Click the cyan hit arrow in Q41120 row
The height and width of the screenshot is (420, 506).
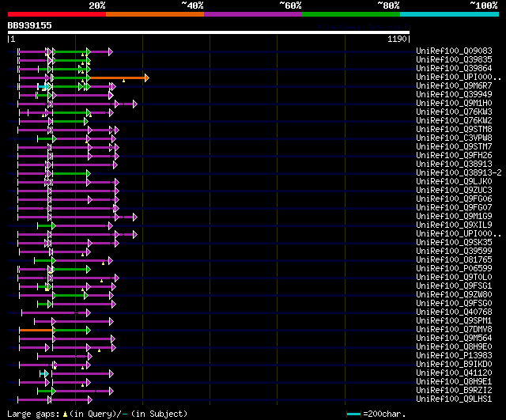click(x=45, y=374)
